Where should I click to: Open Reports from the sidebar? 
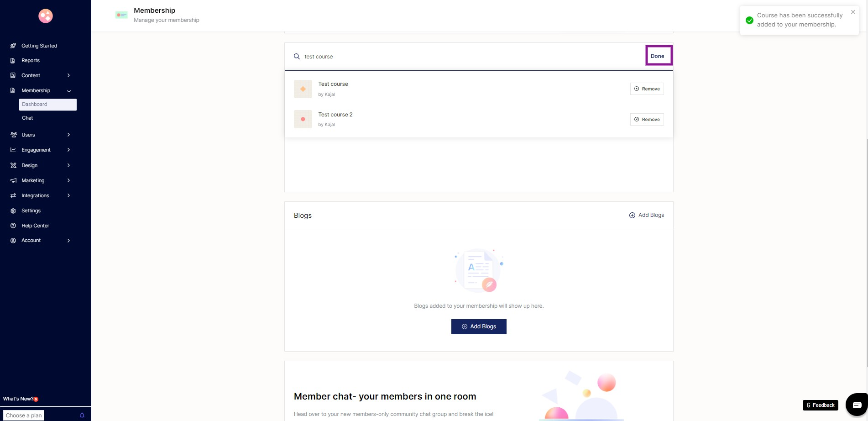click(x=30, y=60)
